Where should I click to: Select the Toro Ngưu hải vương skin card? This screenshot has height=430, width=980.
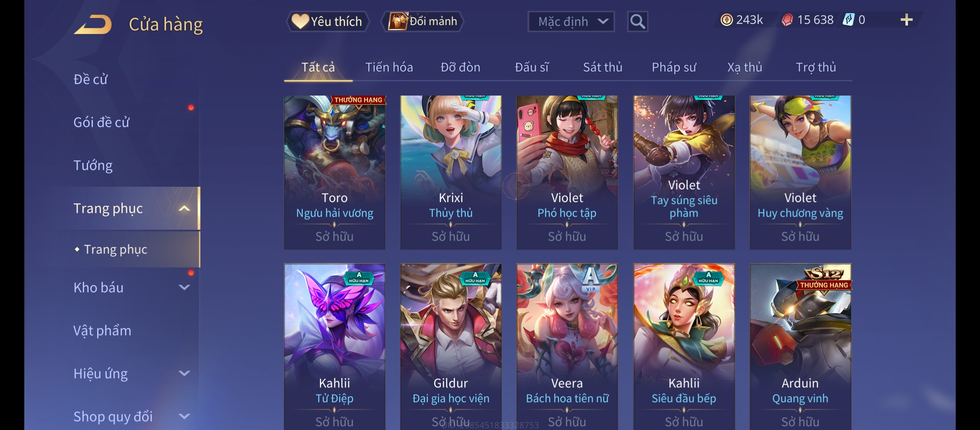click(334, 172)
